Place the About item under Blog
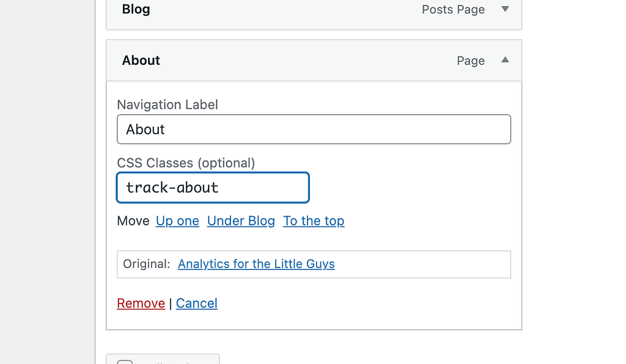The height and width of the screenshot is (364, 626). 241,220
